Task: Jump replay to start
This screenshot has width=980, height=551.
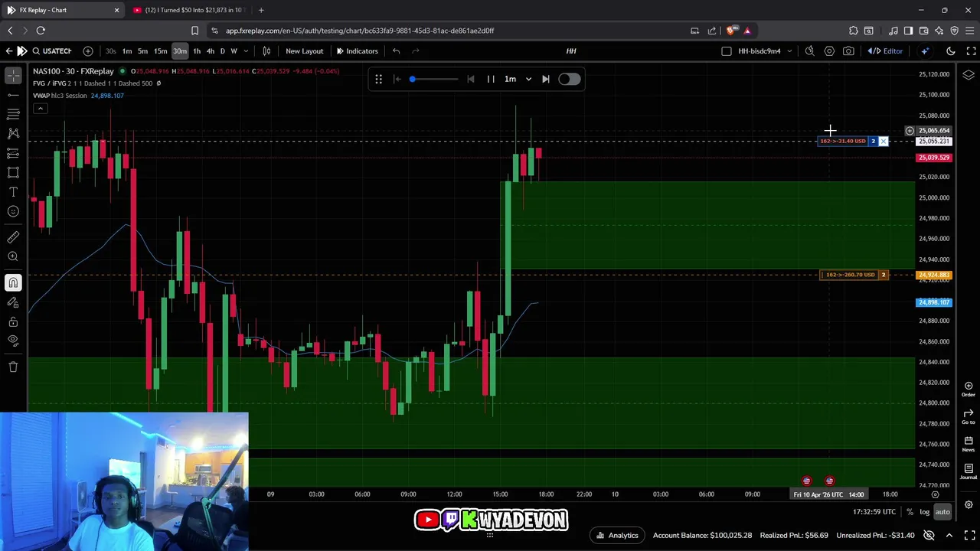Action: point(397,79)
